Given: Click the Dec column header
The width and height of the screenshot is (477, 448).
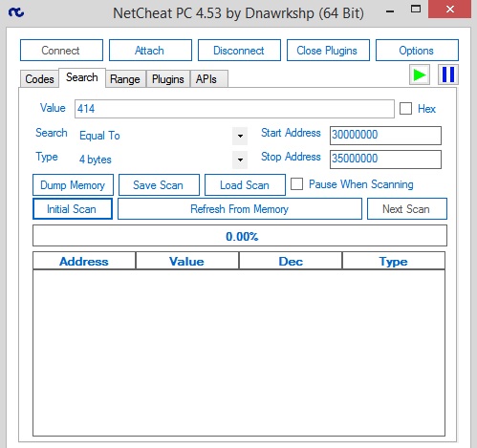Looking at the screenshot, I should tap(291, 261).
